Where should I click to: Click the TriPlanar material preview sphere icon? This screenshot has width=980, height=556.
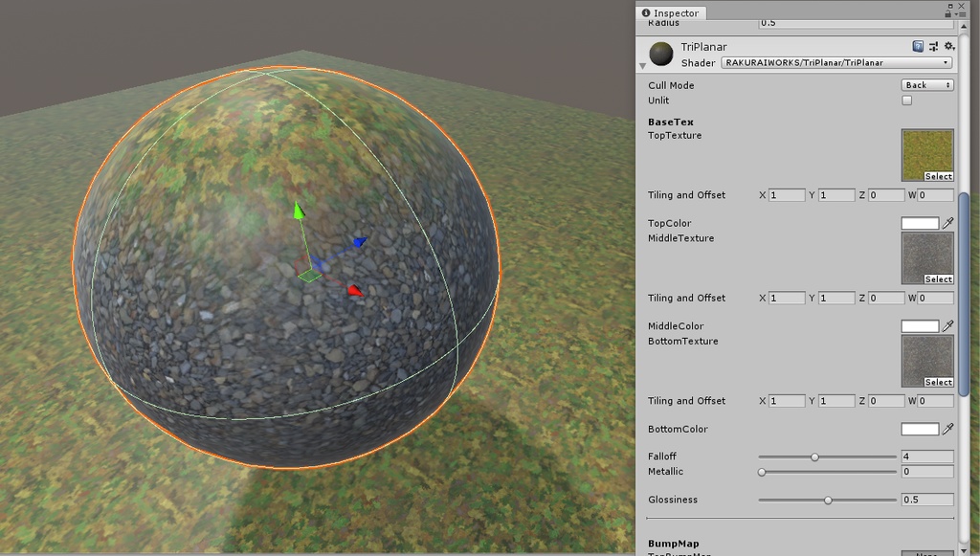click(x=660, y=55)
